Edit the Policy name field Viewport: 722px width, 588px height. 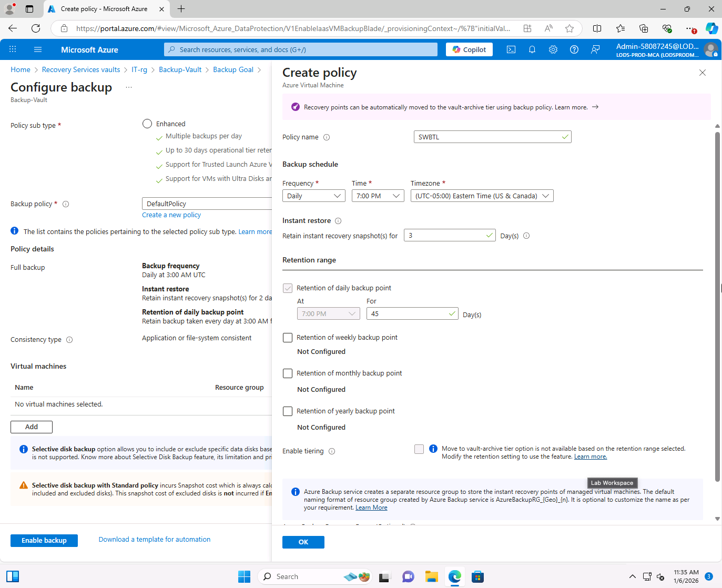pyautogui.click(x=493, y=137)
